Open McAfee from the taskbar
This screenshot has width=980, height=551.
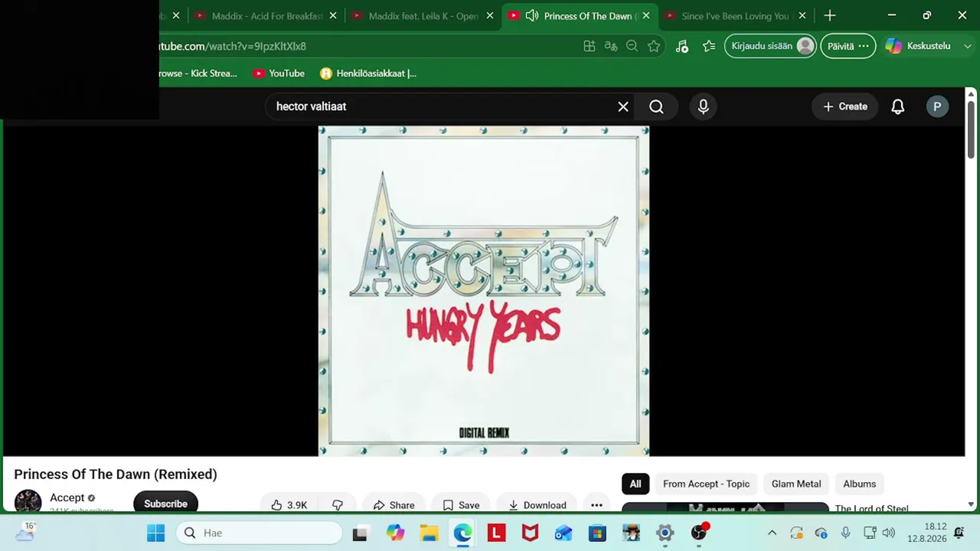(530, 533)
